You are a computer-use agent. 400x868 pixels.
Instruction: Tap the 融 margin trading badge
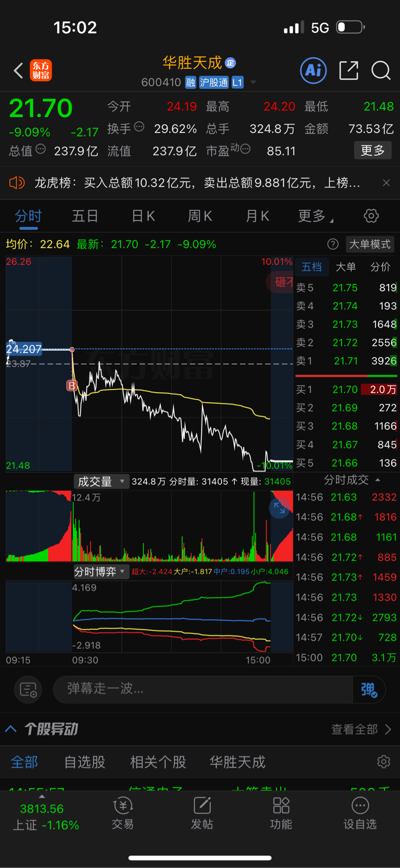point(191,82)
